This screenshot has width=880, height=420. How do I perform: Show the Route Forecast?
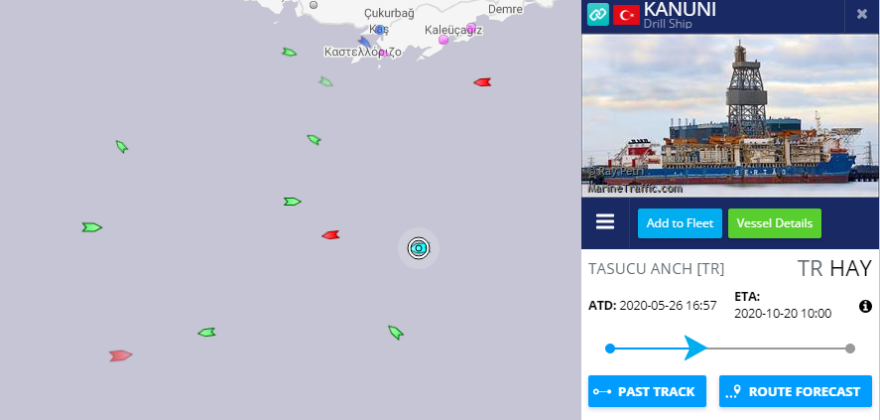click(x=795, y=391)
